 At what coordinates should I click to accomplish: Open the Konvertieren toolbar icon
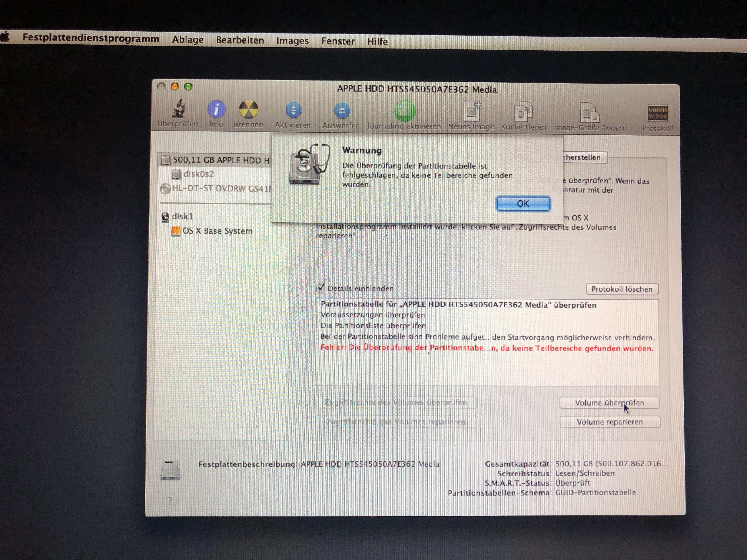click(523, 112)
